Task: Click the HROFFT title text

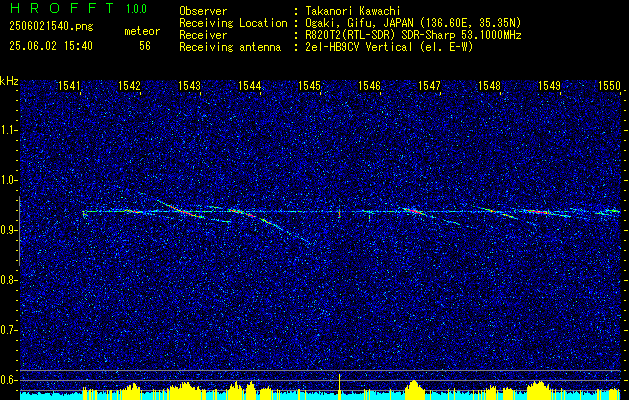Action: click(x=62, y=8)
